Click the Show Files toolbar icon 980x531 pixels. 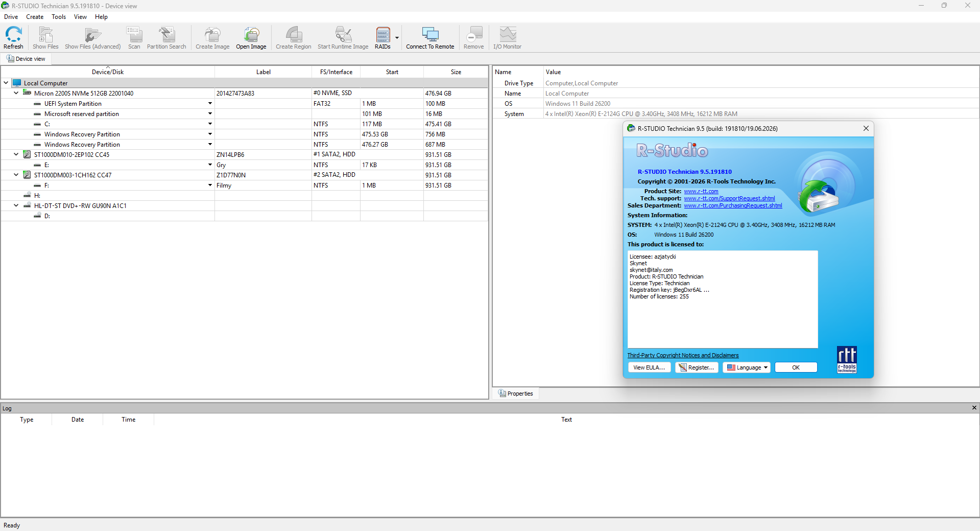45,38
